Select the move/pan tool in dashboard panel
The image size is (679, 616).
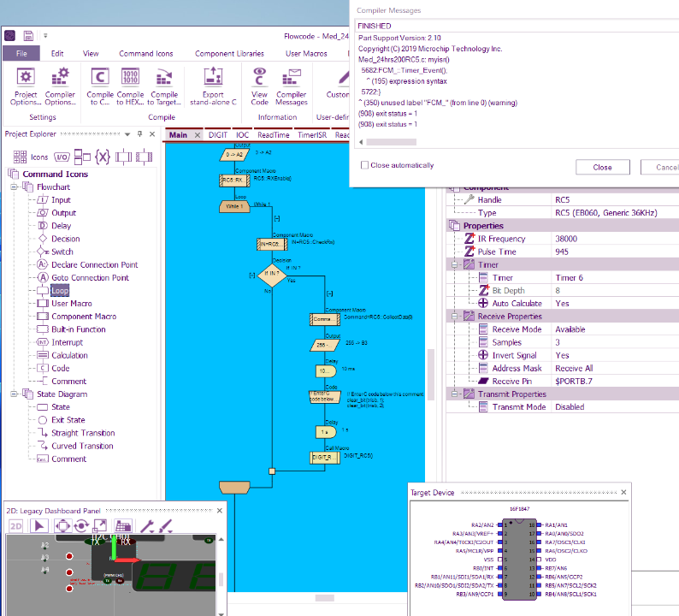[62, 526]
